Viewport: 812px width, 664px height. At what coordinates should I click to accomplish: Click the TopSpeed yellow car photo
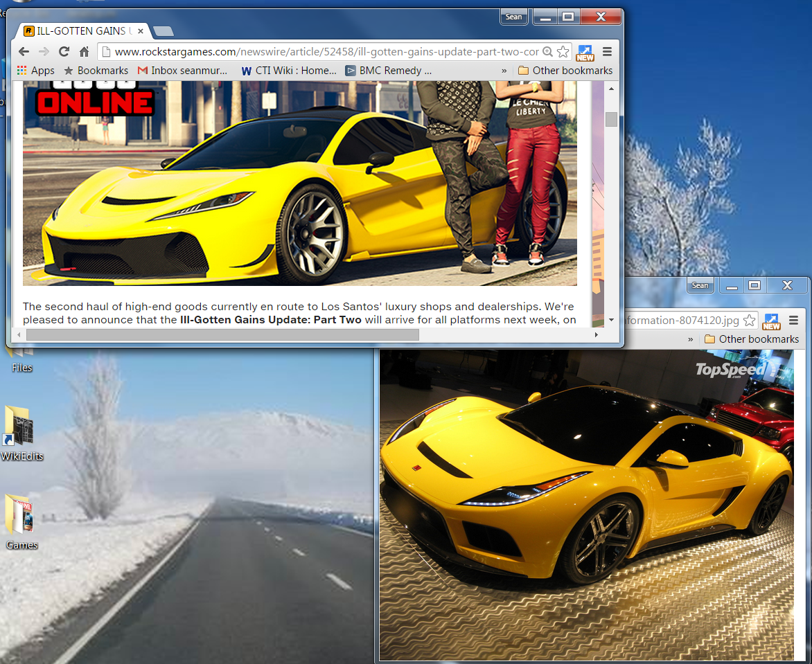[x=586, y=505]
